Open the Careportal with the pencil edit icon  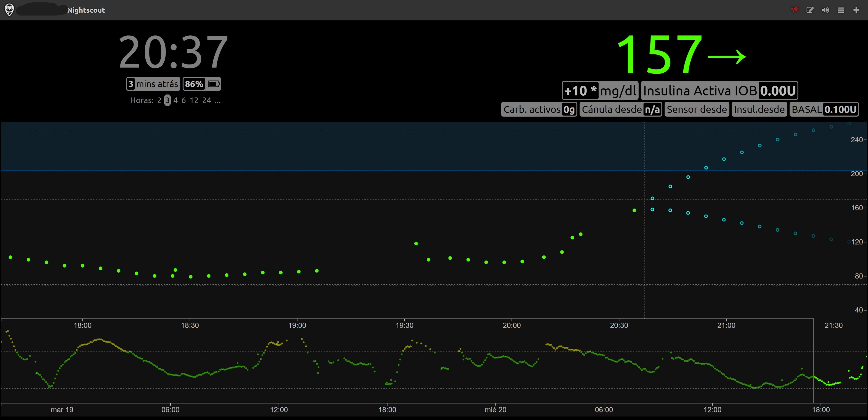click(x=810, y=10)
